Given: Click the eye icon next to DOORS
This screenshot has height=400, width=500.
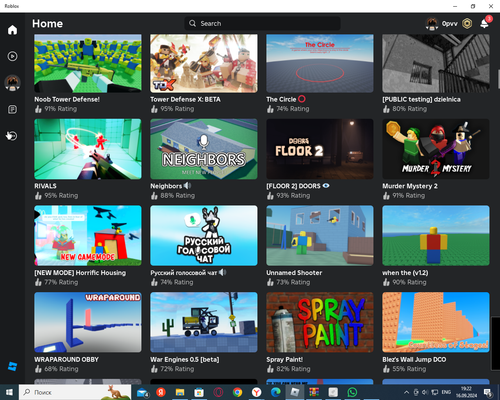Looking at the screenshot, I should [x=326, y=186].
